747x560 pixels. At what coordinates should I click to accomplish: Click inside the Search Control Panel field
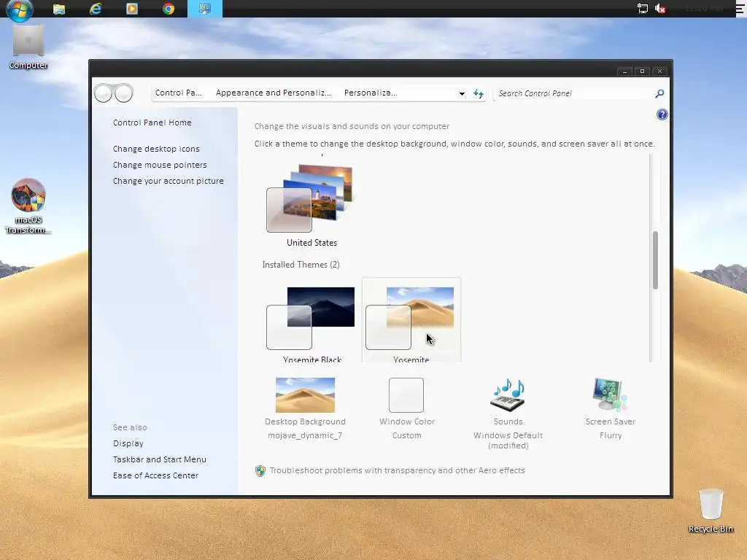pos(574,93)
